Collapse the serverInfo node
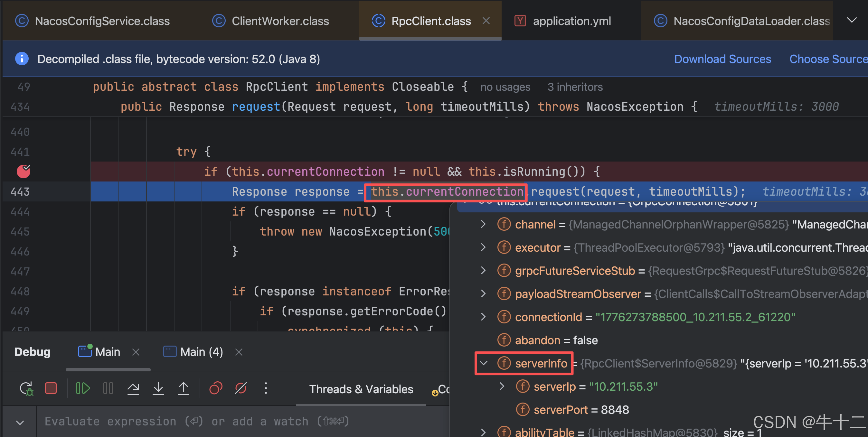This screenshot has height=437, width=868. (484, 363)
